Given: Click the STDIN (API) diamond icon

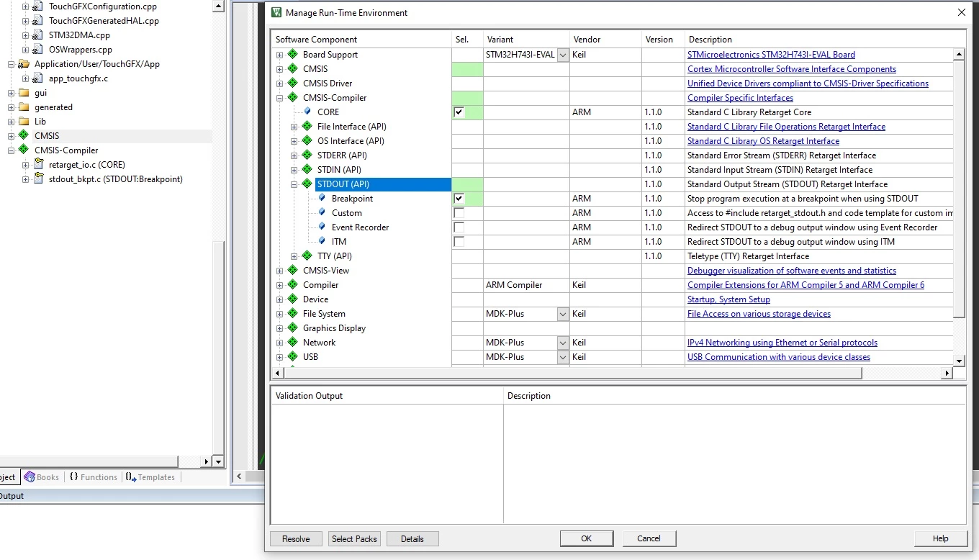Looking at the screenshot, I should 307,169.
